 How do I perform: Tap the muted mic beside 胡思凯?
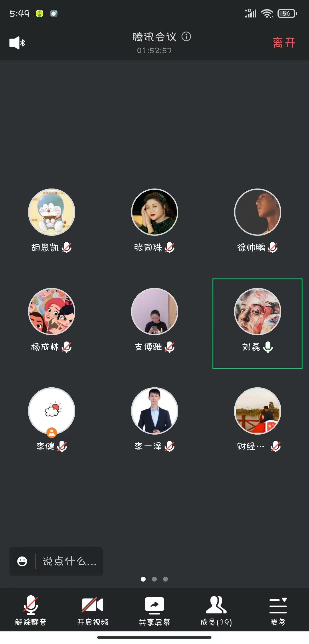(67, 248)
